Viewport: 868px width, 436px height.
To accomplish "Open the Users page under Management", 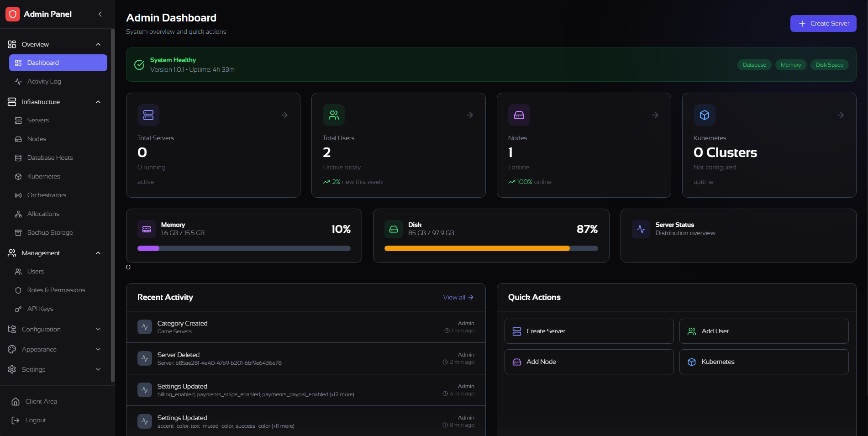I will pos(36,271).
